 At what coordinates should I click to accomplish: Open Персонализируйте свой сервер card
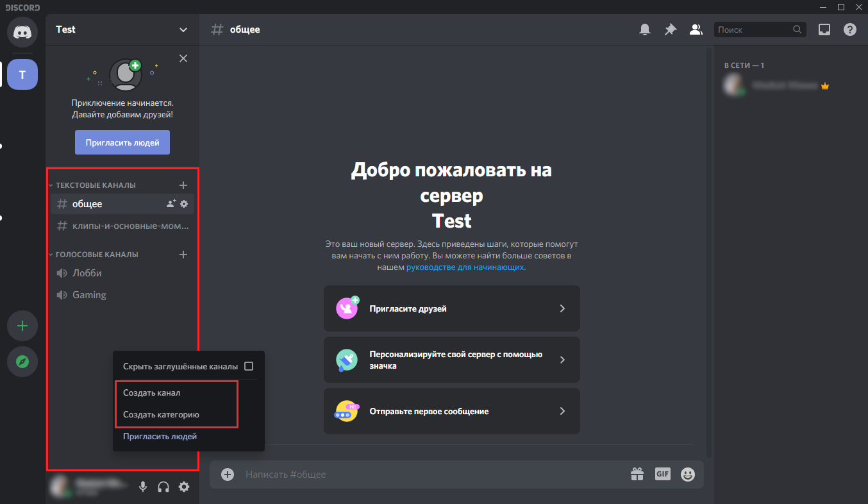(x=452, y=360)
